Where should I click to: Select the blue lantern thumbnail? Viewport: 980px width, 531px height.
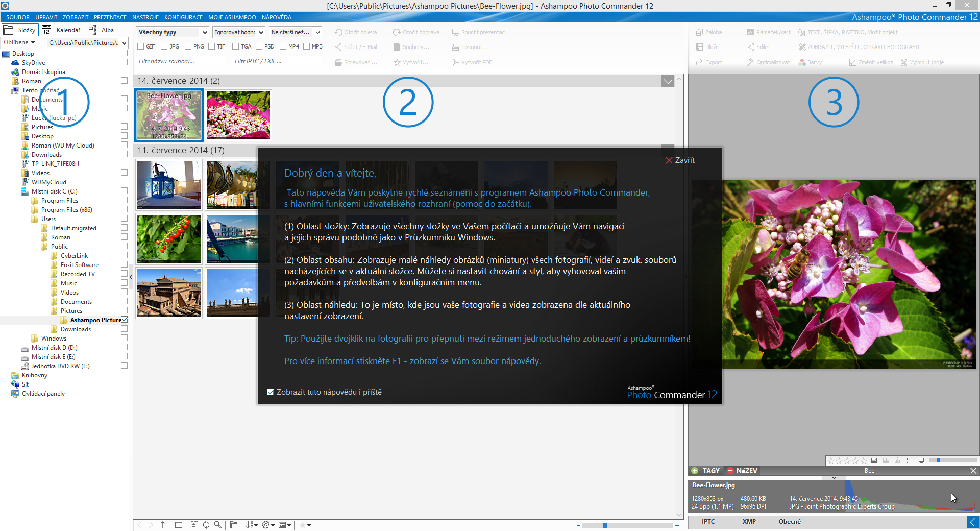(169, 184)
